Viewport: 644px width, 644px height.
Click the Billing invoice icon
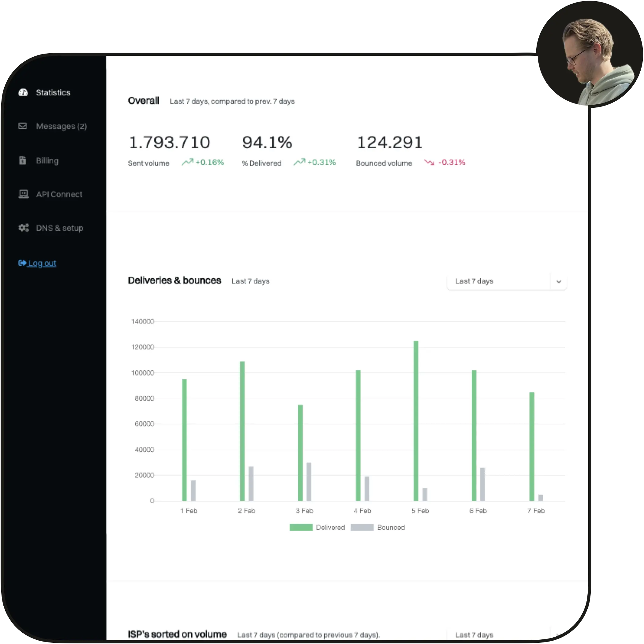pos(22,160)
